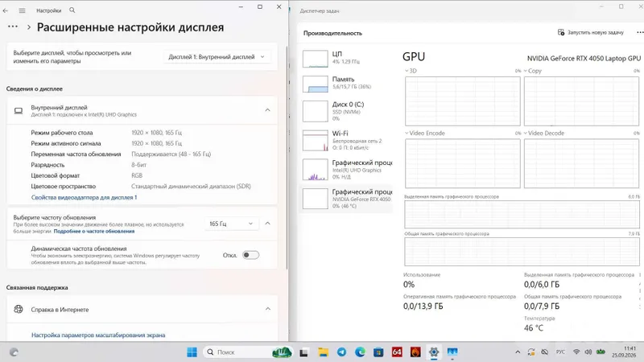Viewport: 644px width, 362px height.
Task: Open the Settings hamburger navigation menu
Action: tap(23, 10)
